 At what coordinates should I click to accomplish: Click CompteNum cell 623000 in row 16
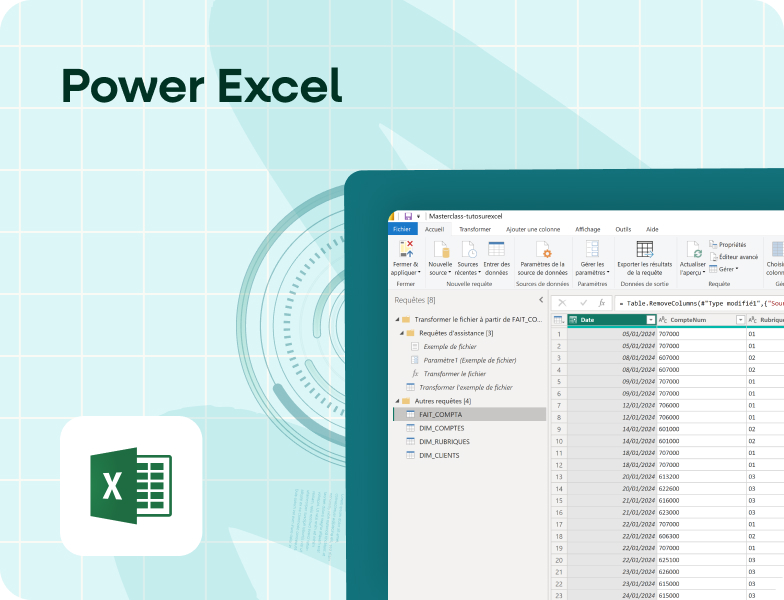point(702,512)
